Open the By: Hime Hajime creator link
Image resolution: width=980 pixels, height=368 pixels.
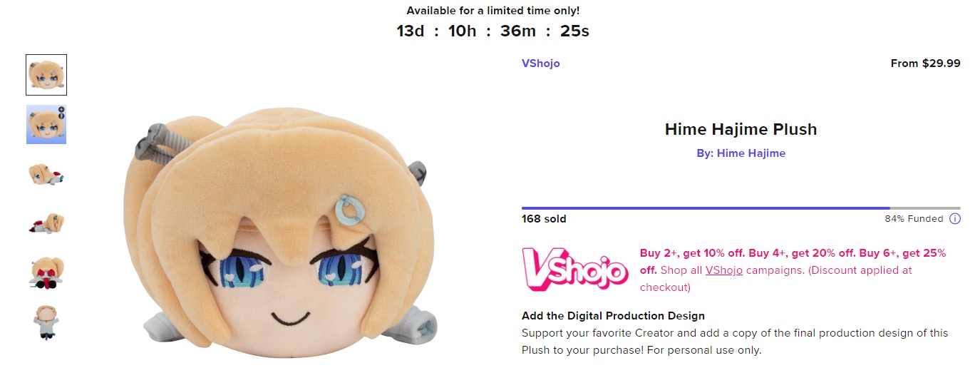tap(741, 153)
